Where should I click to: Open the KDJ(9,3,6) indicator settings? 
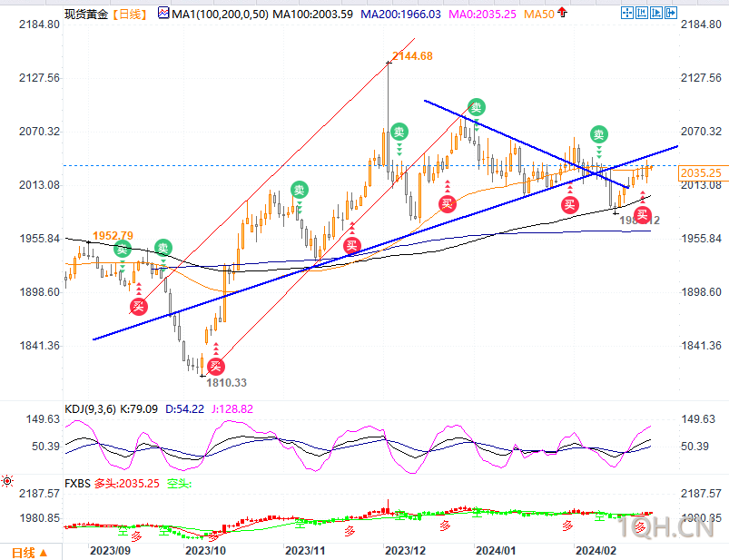[x=91, y=409]
